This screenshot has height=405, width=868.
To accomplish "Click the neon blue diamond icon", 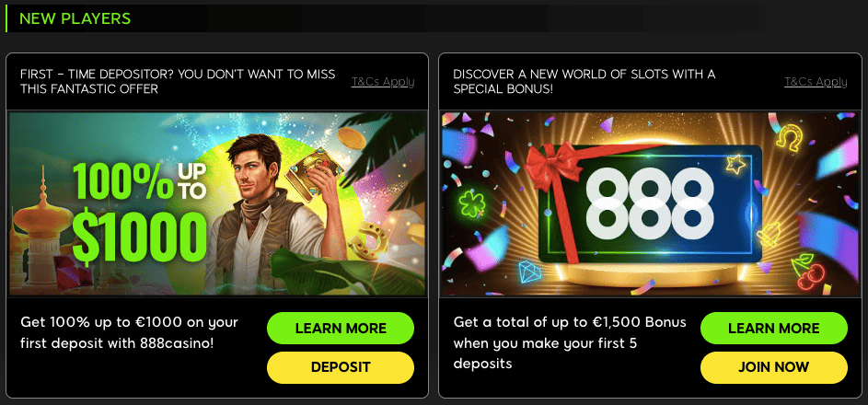I will coord(530,272).
